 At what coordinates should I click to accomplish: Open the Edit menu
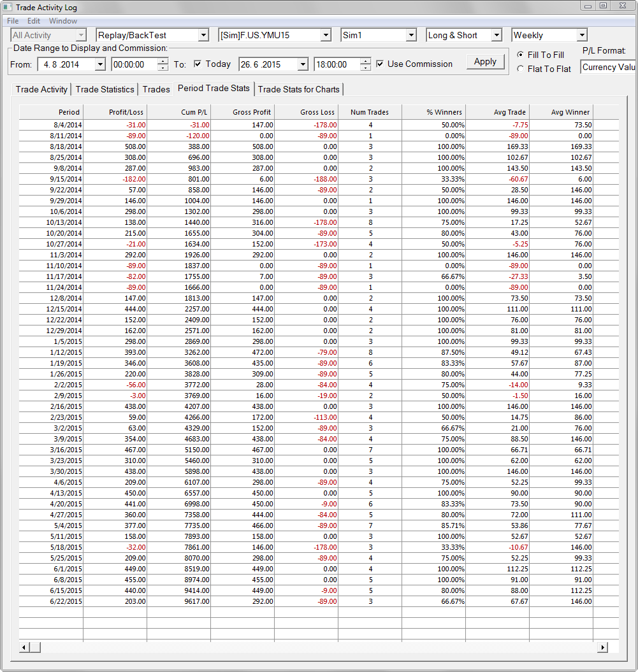(33, 21)
